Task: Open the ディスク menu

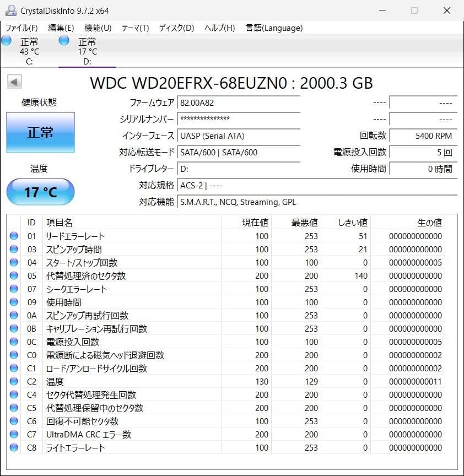Action: coord(175,28)
